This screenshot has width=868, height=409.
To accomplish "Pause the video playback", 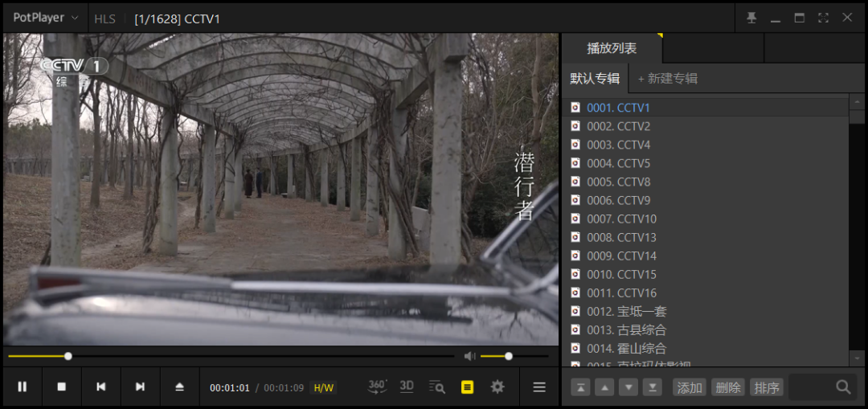I will pyautogui.click(x=23, y=387).
